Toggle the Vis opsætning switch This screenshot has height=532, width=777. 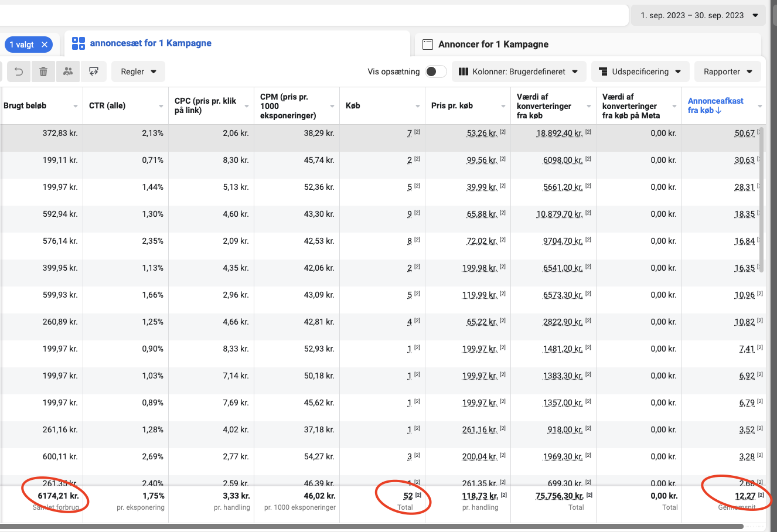[435, 71]
